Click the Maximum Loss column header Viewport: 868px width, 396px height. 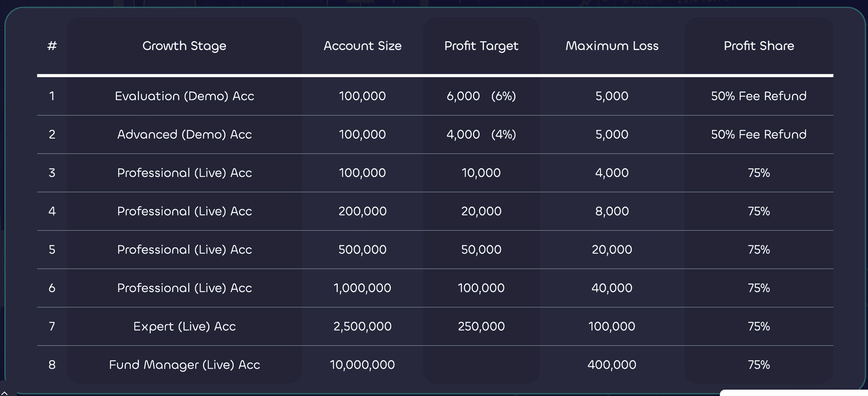point(612,46)
